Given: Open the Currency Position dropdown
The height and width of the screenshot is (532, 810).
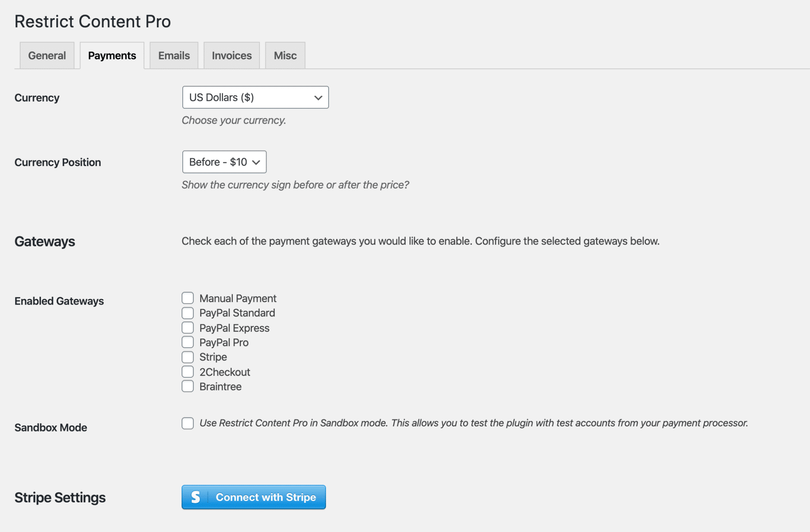Looking at the screenshot, I should coord(224,162).
